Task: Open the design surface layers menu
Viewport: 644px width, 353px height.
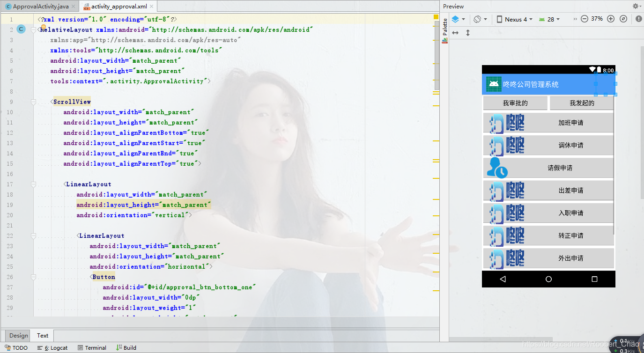Action: tap(458, 19)
